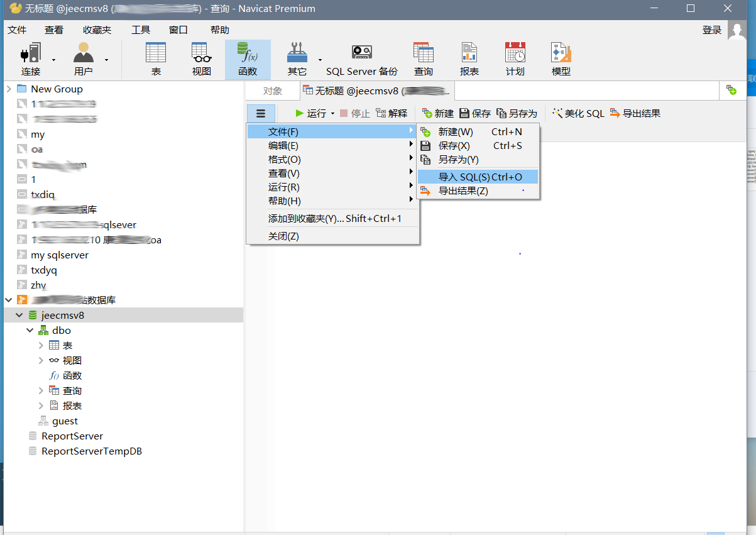The image size is (756, 535).
Task: Open the 其它 (Others) toolbar icon
Action: (x=297, y=59)
